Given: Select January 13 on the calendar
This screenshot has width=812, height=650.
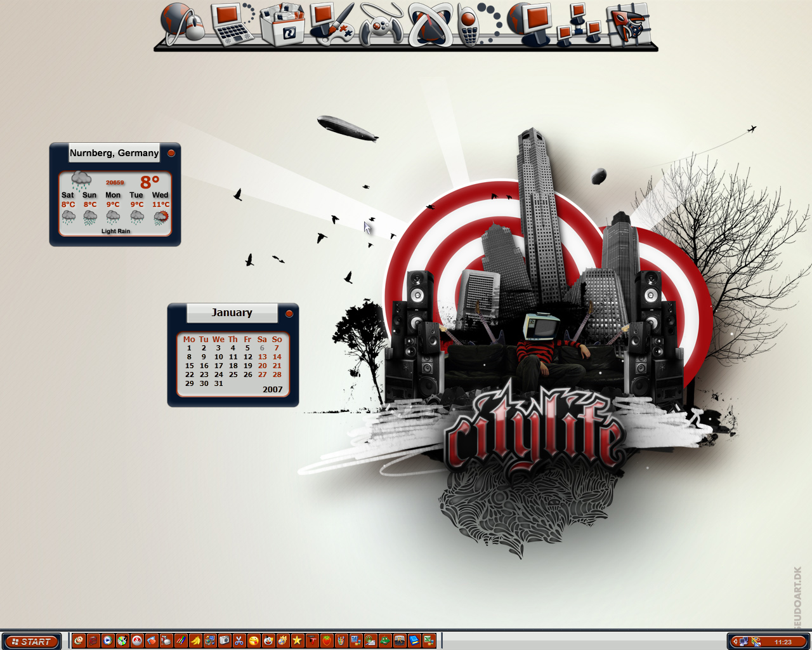Looking at the screenshot, I should click(x=262, y=357).
